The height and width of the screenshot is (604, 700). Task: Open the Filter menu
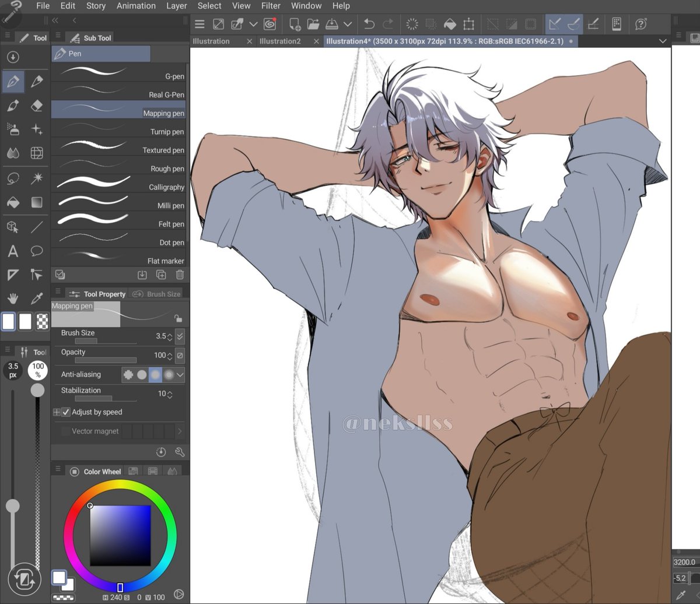tap(271, 6)
